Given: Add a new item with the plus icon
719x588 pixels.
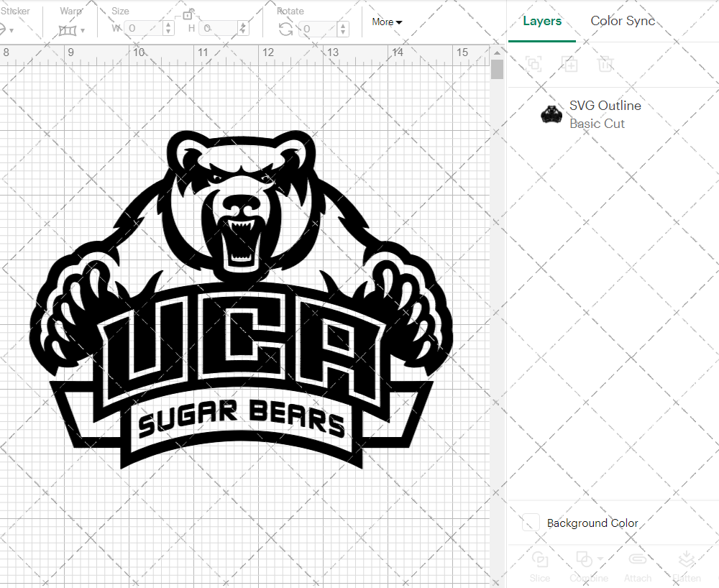Looking at the screenshot, I should tap(569, 64).
